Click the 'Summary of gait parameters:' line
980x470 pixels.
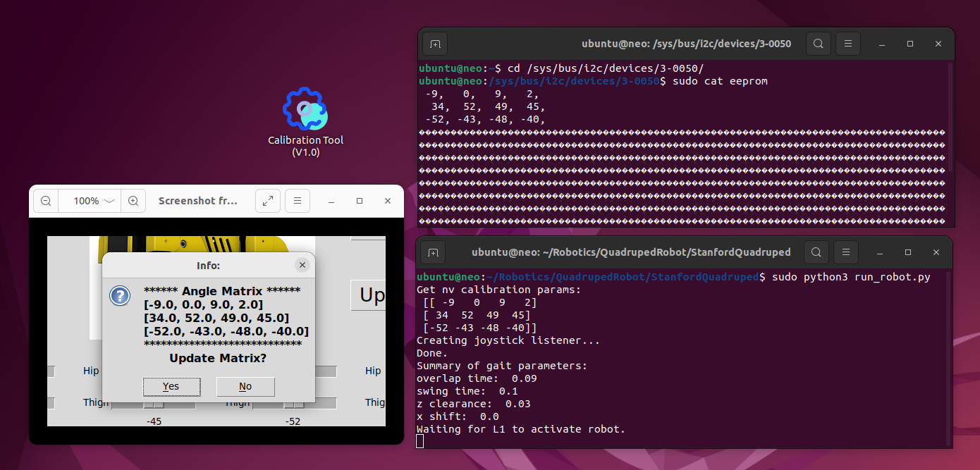502,366
